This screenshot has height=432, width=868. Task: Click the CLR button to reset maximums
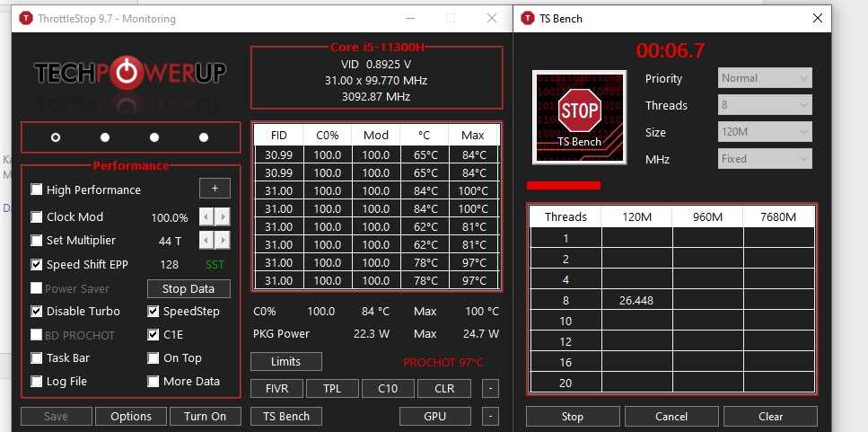click(444, 388)
